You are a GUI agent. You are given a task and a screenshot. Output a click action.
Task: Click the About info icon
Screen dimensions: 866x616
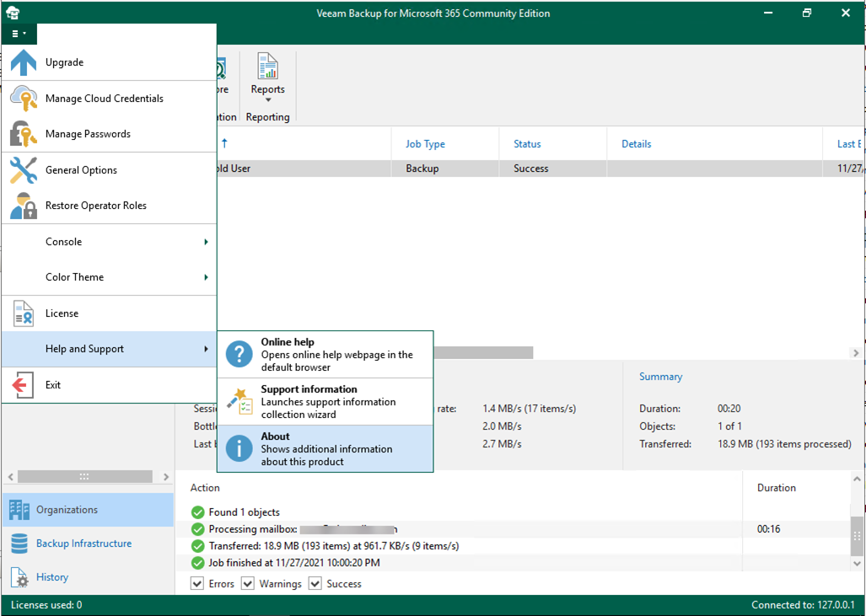pyautogui.click(x=239, y=449)
